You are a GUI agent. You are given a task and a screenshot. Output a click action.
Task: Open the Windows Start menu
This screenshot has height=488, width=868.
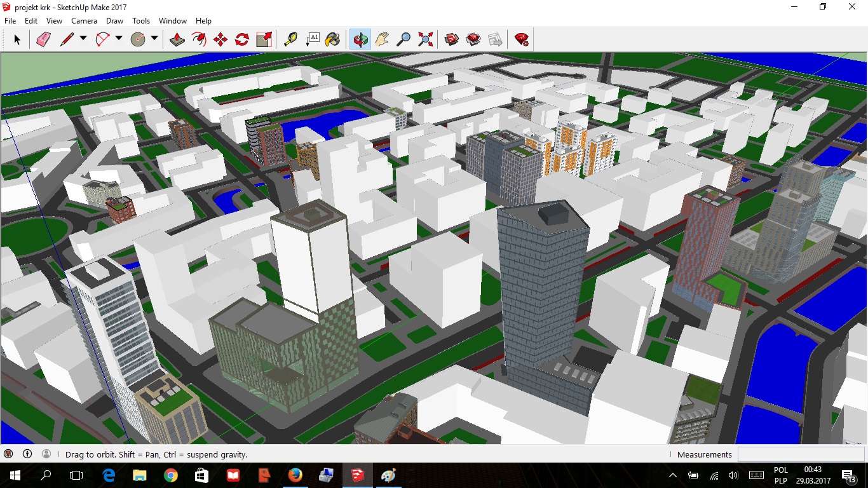click(x=15, y=475)
